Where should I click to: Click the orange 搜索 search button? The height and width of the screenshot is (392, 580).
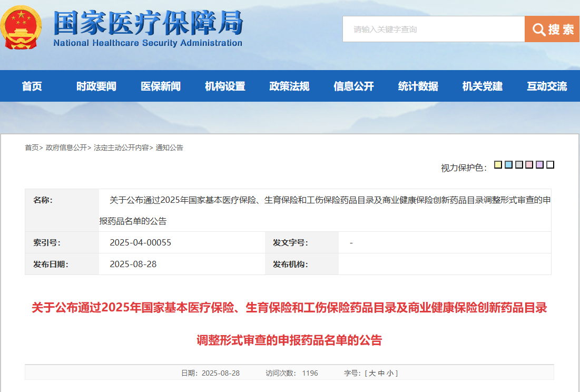(x=552, y=30)
